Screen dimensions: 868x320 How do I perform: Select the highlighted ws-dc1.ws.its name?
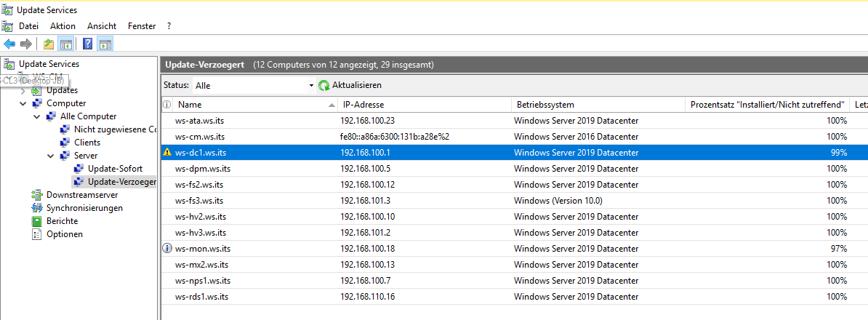click(x=200, y=153)
